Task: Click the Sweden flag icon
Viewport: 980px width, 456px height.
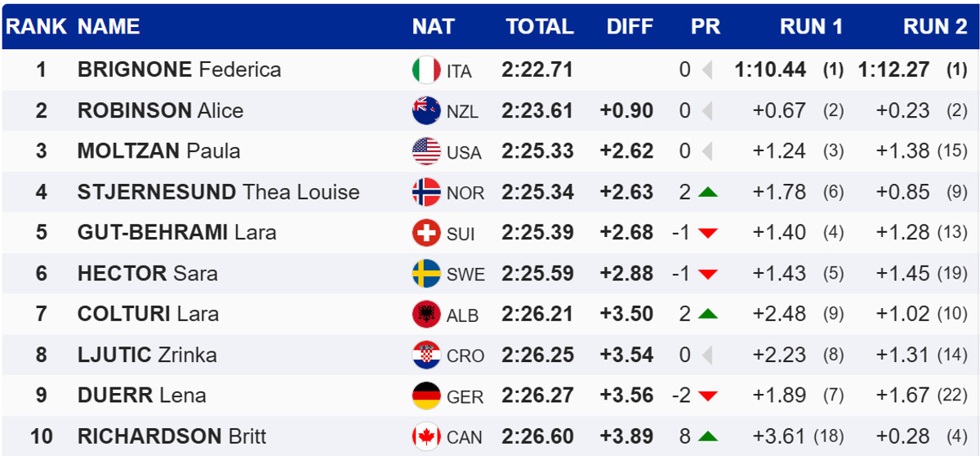Action: 426,273
